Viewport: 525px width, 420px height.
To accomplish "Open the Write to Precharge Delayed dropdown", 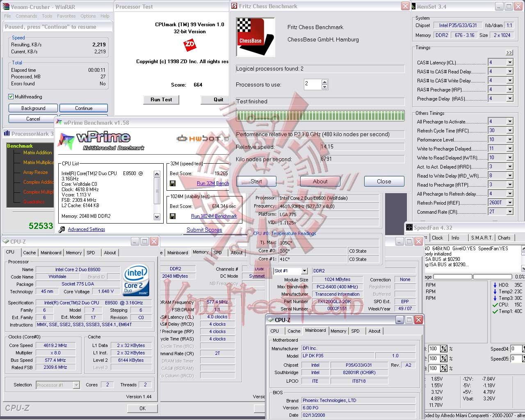I will [510, 148].
